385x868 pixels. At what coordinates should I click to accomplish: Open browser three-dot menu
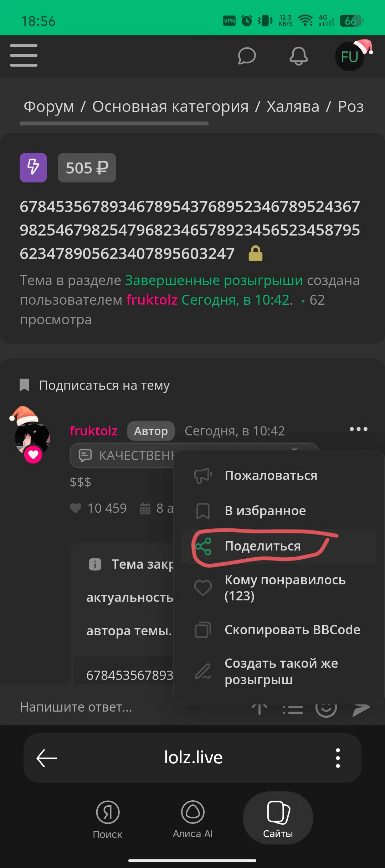coord(338,758)
